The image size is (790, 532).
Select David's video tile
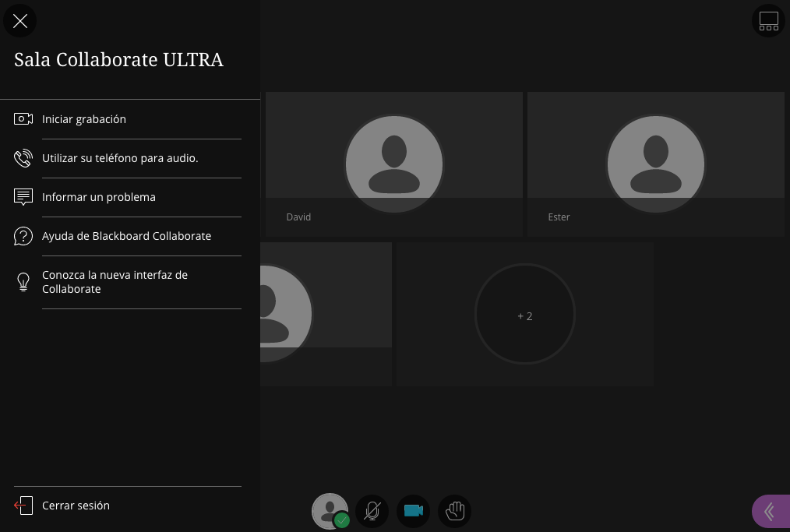[394, 164]
